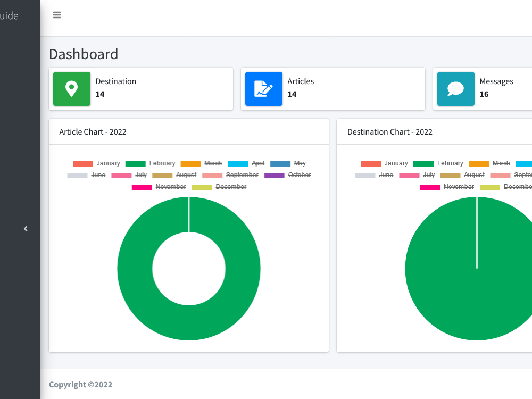Screen dimensions: 532x399
Task: Open the Articles card label
Action: pos(301,81)
